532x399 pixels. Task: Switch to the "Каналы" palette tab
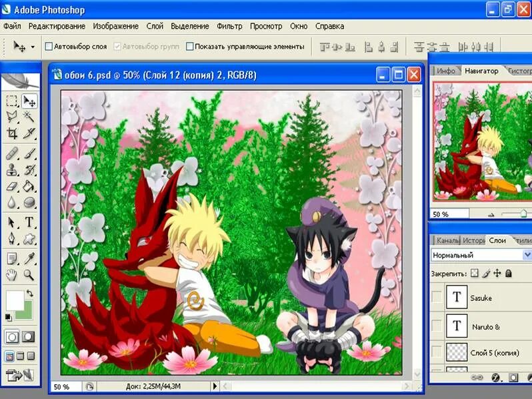coord(447,240)
